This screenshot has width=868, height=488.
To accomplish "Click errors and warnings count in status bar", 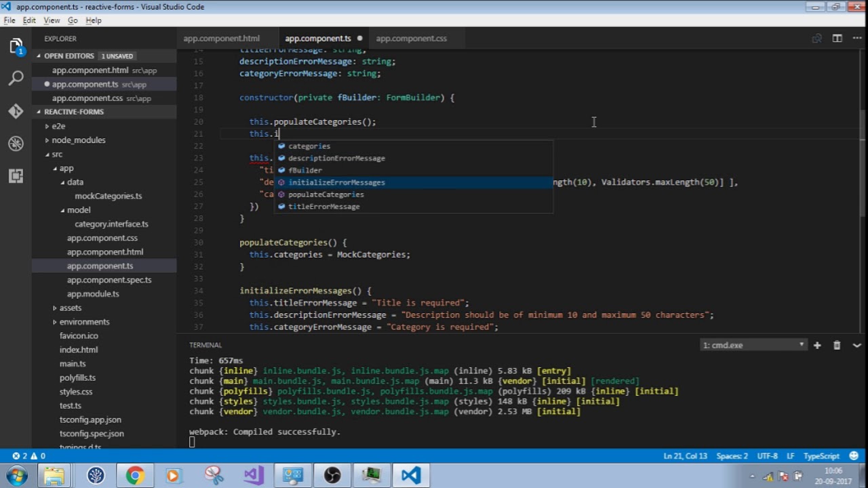I will coord(28,456).
